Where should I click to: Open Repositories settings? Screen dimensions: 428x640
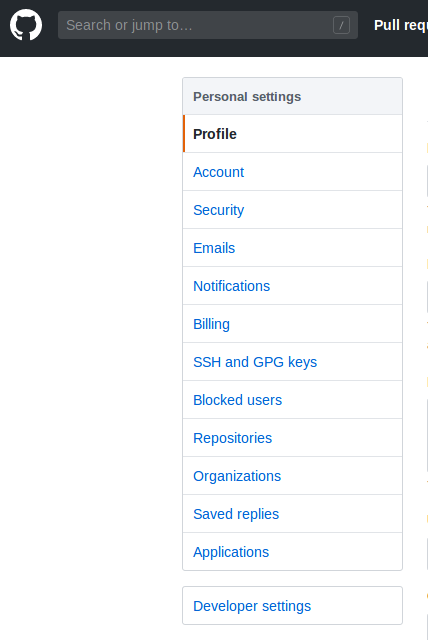(293, 438)
